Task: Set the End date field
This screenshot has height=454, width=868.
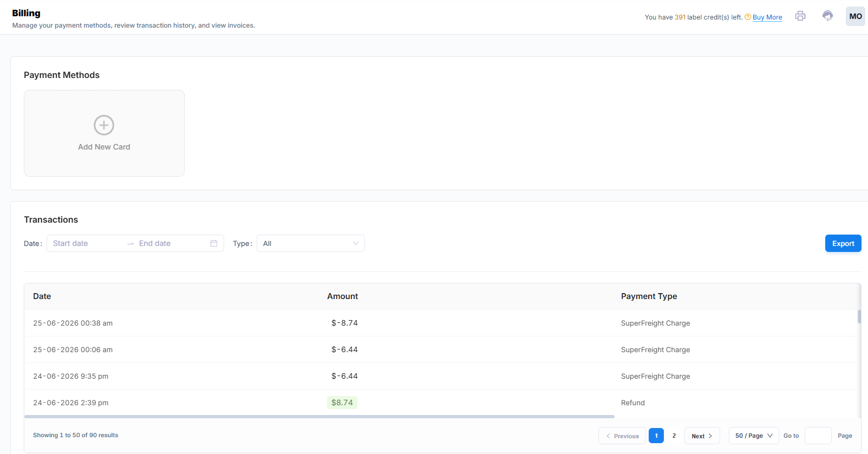Action: [171, 243]
